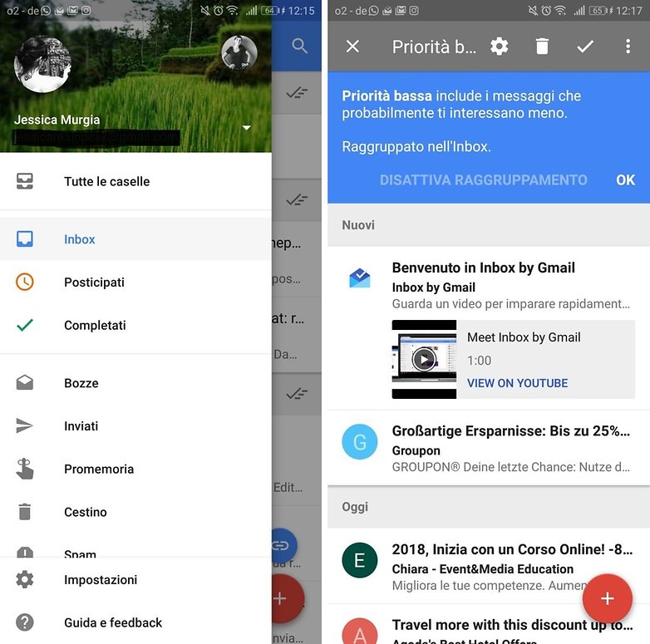Viewport: 650px width, 644px height.
Task: Open the three-dot overflow menu
Action: pos(628,46)
